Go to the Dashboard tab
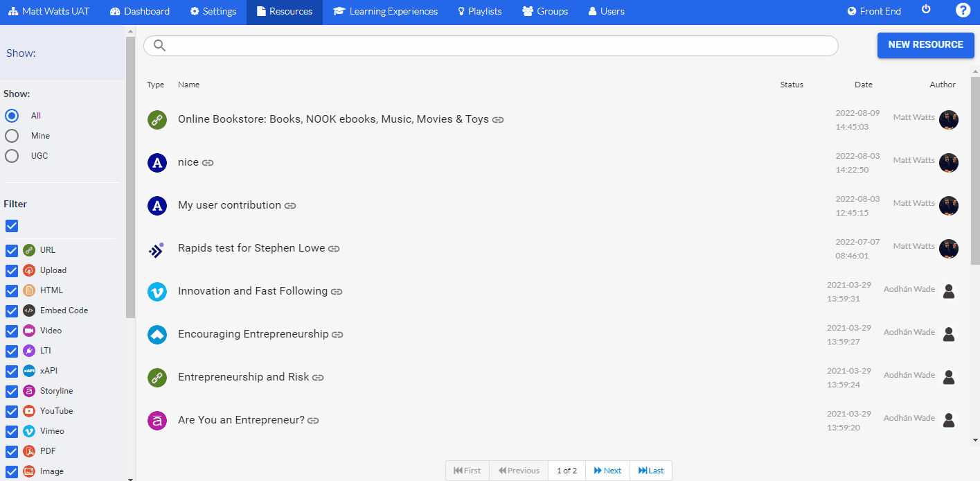This screenshot has width=980, height=481. (x=140, y=11)
